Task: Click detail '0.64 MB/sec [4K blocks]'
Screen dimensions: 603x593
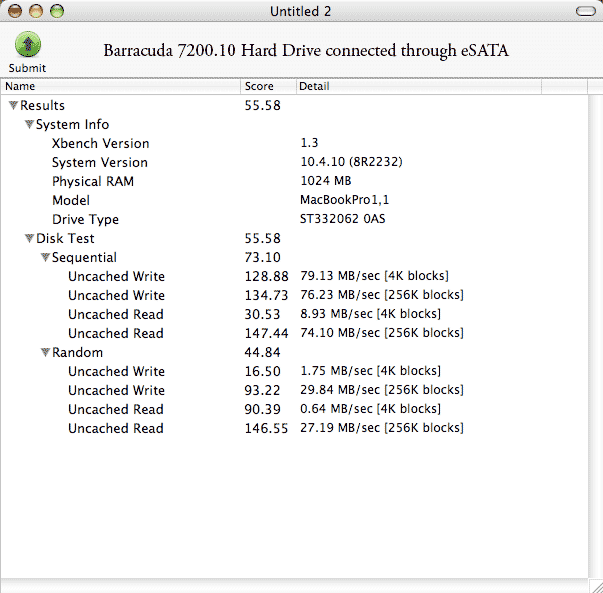Action: pos(370,409)
